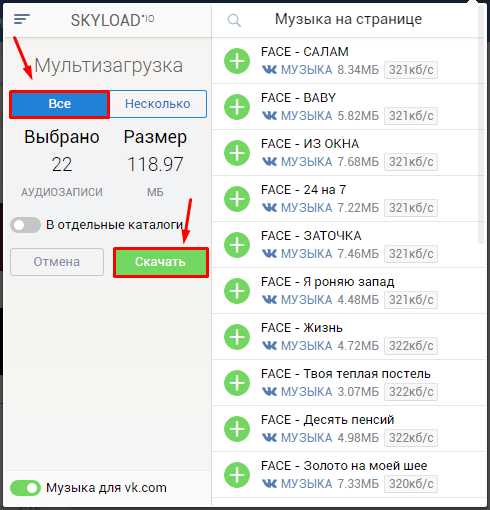
Task: Click plus icon for FACE - 24 на 7
Action: pos(237,199)
